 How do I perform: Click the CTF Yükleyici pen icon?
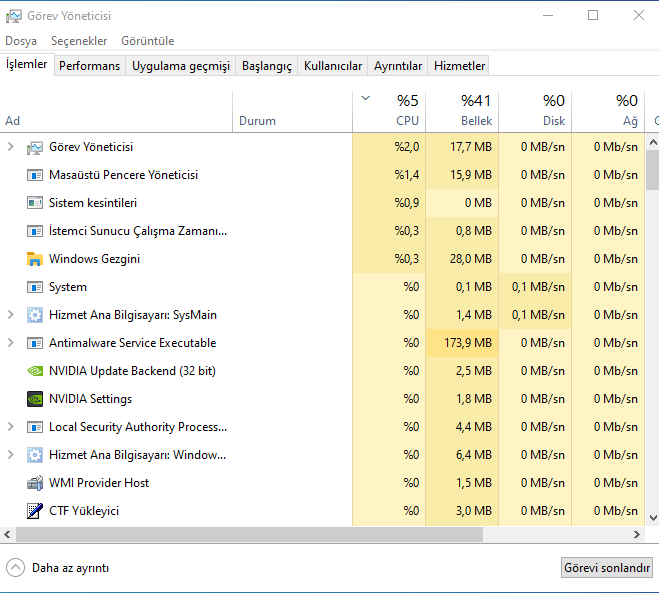(x=35, y=511)
